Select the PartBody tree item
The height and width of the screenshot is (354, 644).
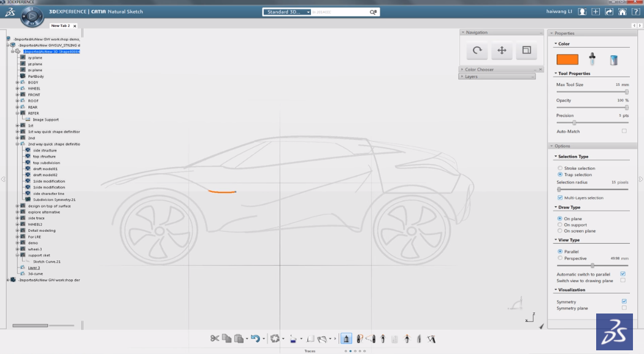pyautogui.click(x=36, y=76)
